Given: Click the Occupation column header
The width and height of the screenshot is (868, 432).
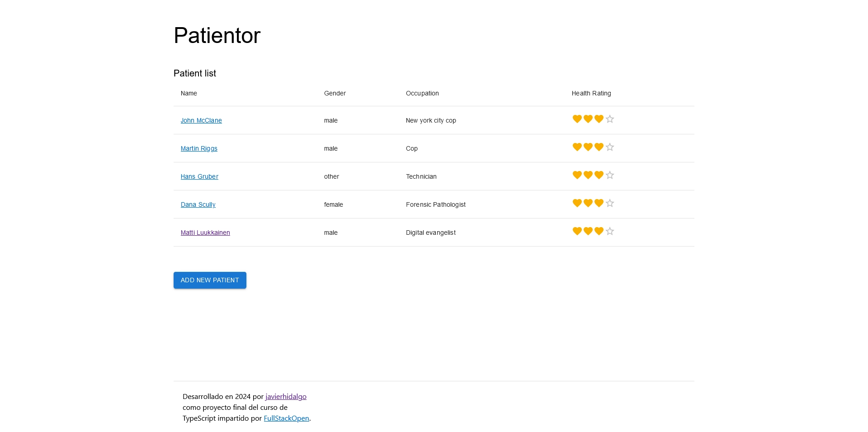Looking at the screenshot, I should 422,93.
